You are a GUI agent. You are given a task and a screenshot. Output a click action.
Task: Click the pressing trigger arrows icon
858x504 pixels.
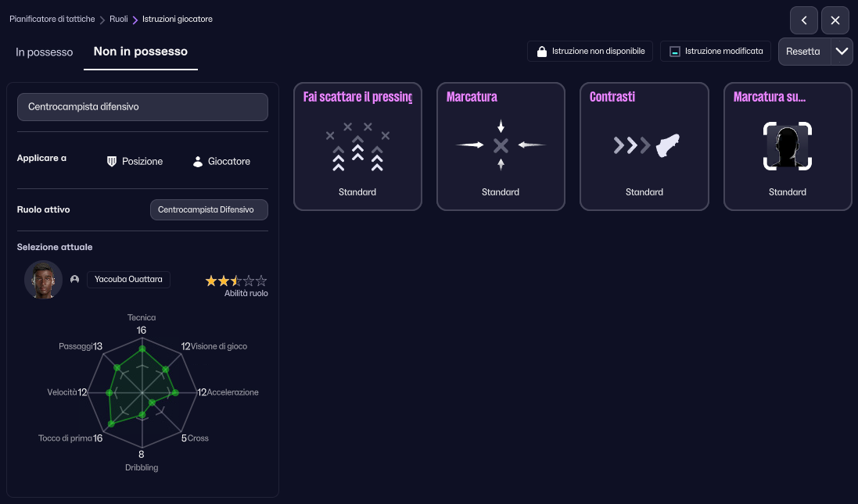pyautogui.click(x=357, y=146)
